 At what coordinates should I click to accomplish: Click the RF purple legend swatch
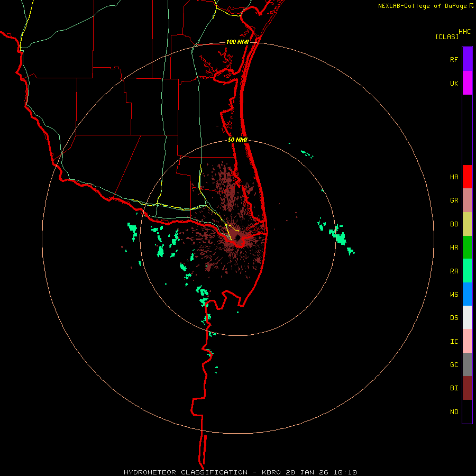coord(467,59)
